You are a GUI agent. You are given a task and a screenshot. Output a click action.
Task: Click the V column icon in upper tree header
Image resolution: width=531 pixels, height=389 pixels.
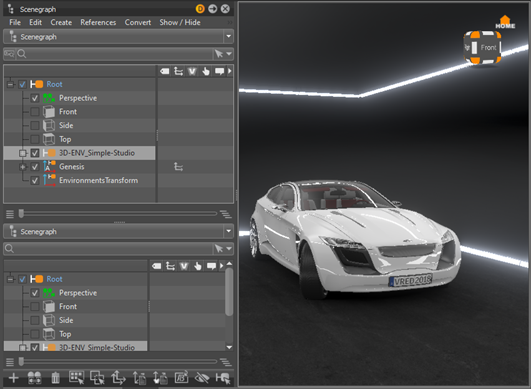[192, 71]
